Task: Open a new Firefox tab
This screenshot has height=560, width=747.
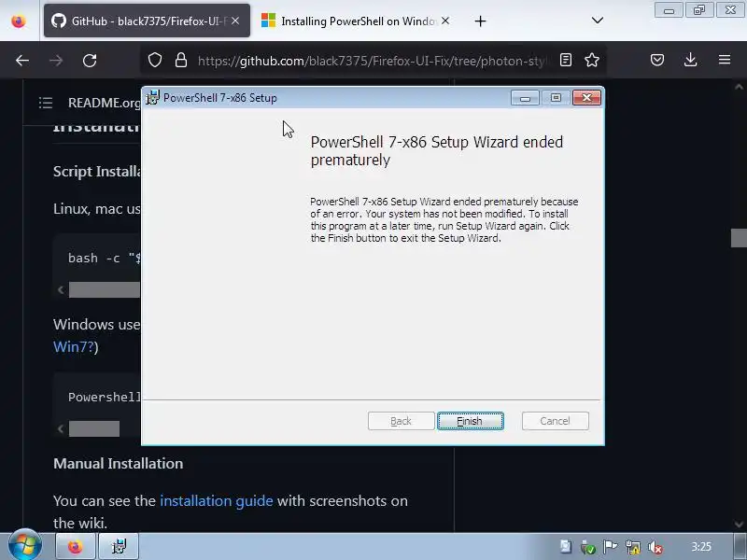Action: [x=480, y=21]
